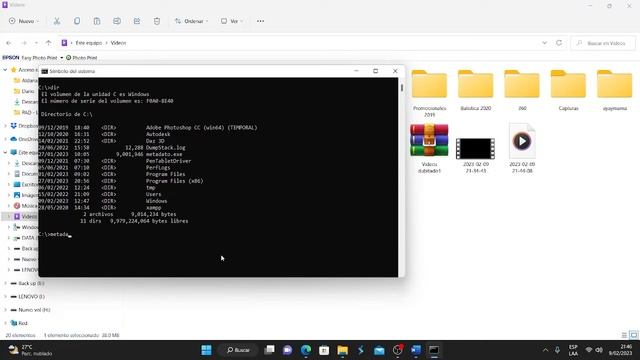Click the Copy icon in Explorer toolbar
This screenshot has height=360, width=640.
coord(77,21)
